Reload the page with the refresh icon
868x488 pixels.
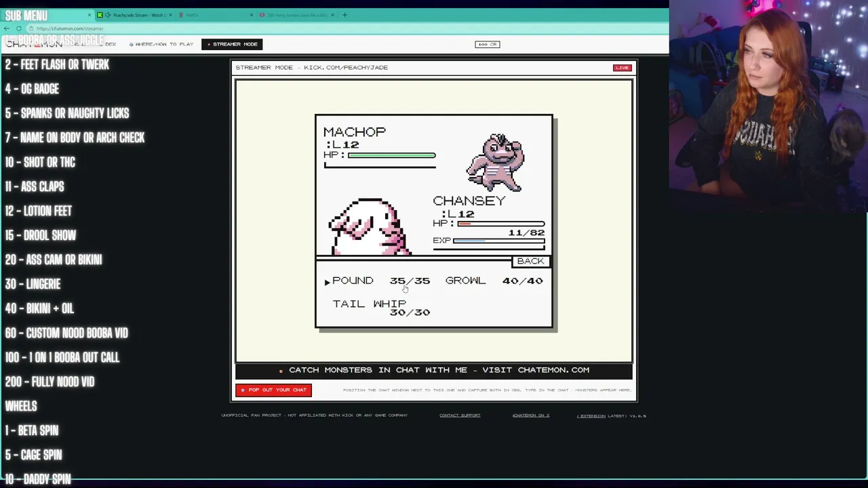(19, 28)
